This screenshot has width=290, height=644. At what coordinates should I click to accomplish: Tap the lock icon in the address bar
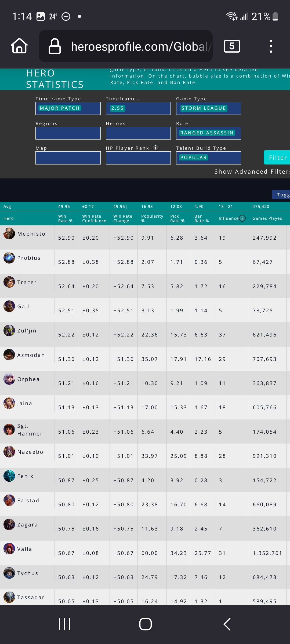coord(55,46)
